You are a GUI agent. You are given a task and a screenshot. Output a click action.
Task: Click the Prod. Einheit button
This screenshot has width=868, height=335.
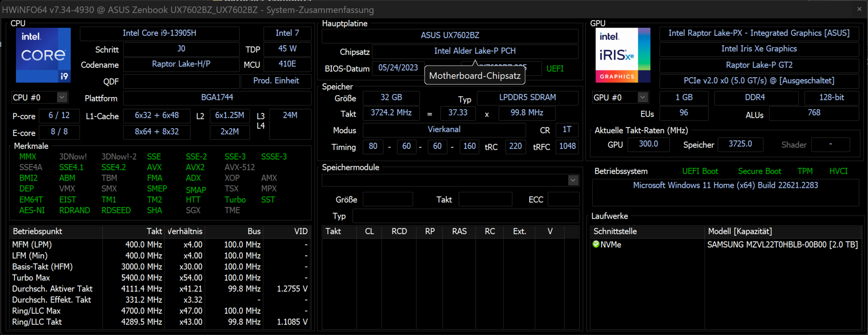[276, 81]
